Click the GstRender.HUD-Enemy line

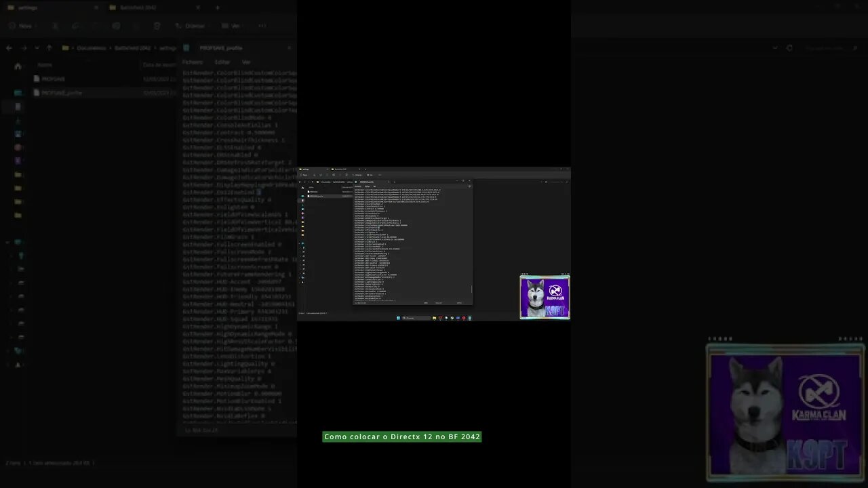click(233, 289)
